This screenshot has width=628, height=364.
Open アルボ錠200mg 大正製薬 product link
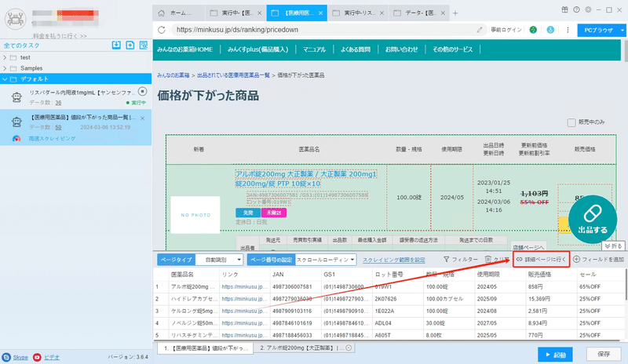click(x=306, y=179)
